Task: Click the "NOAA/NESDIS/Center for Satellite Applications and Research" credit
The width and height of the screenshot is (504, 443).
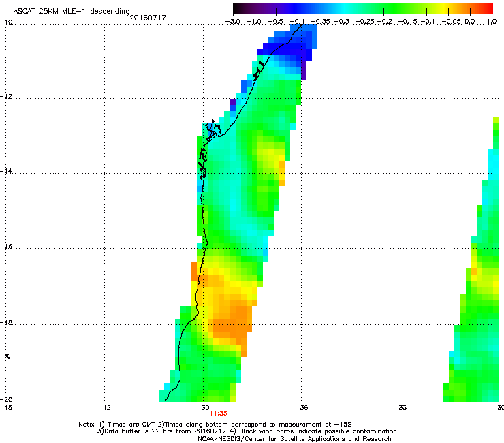Action: [294, 439]
